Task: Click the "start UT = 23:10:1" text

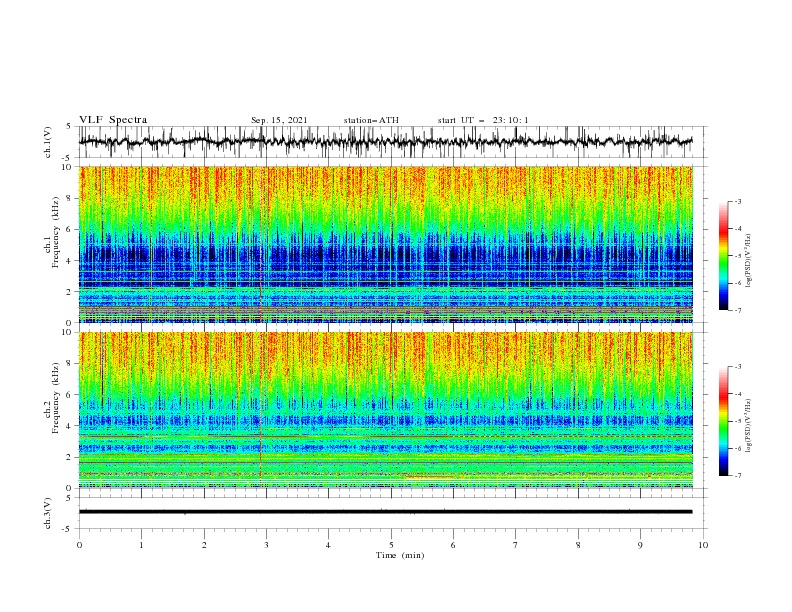Action: click(x=483, y=120)
